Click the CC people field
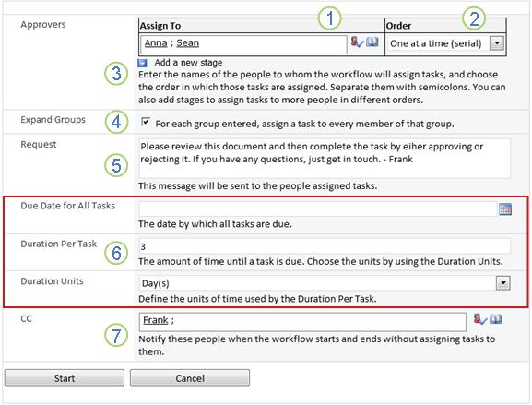Image resolution: width=532 pixels, height=405 pixels. (302, 321)
